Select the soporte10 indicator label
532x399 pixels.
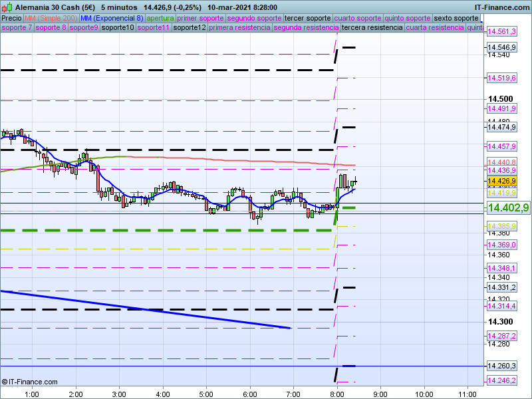(118, 28)
